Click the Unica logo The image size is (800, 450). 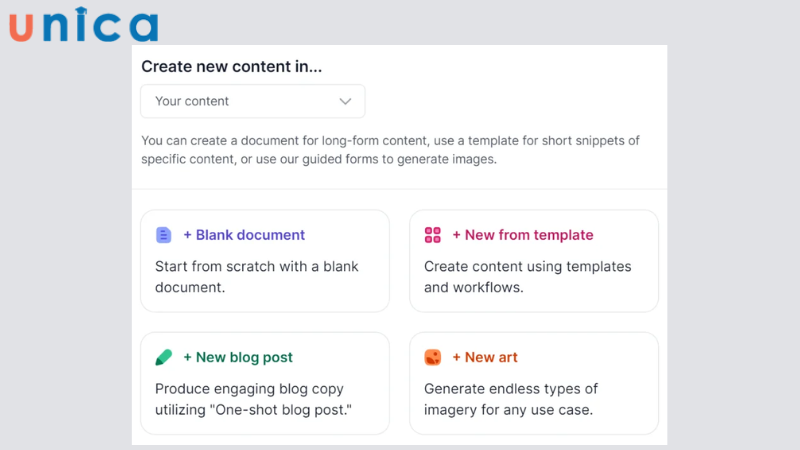click(x=84, y=24)
